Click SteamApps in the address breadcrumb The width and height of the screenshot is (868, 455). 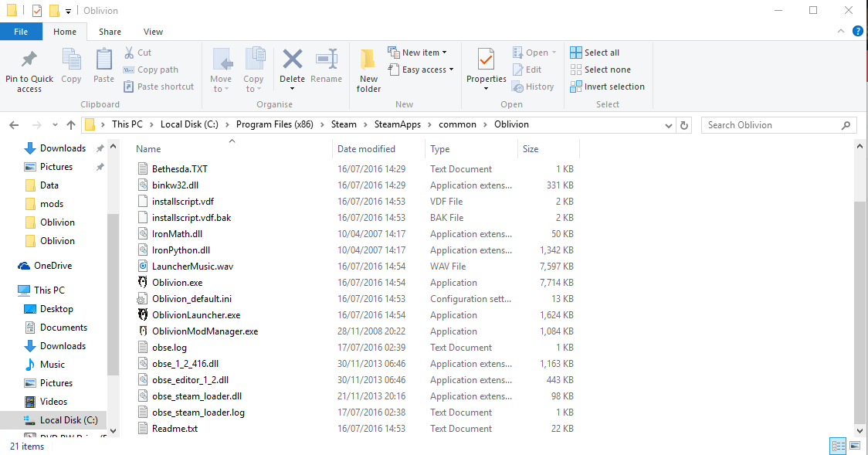[x=398, y=124]
